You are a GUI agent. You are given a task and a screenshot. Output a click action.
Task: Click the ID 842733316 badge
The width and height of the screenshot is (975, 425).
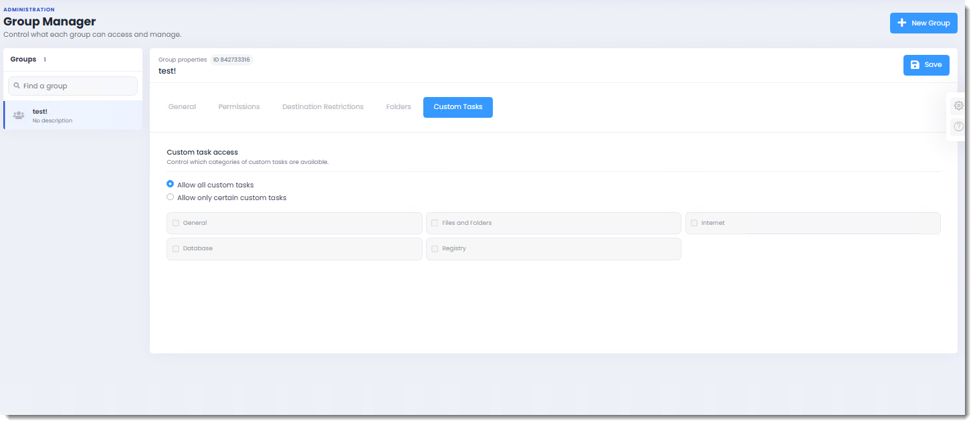pos(231,60)
